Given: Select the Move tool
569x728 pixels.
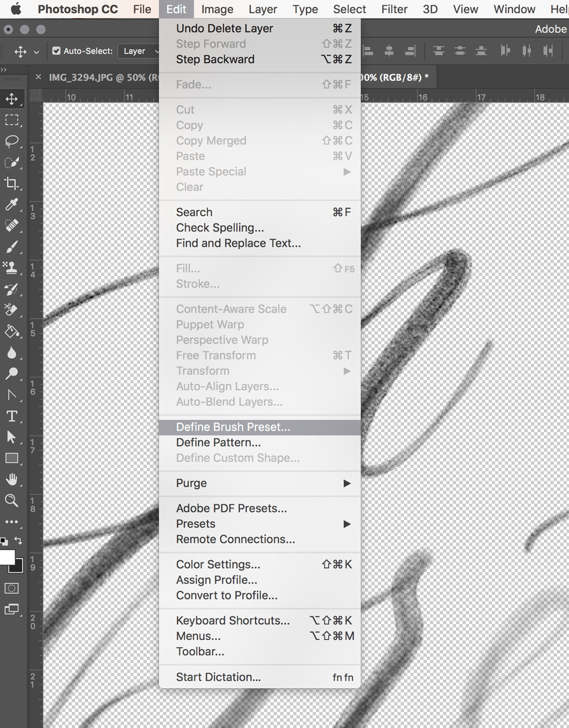Looking at the screenshot, I should [x=13, y=98].
